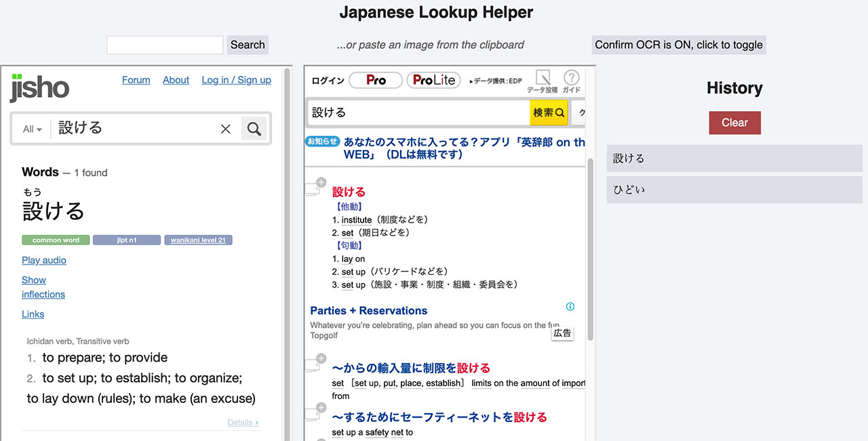Image resolution: width=868 pixels, height=441 pixels.
Task: Focus the top lookup text field
Action: [x=165, y=45]
